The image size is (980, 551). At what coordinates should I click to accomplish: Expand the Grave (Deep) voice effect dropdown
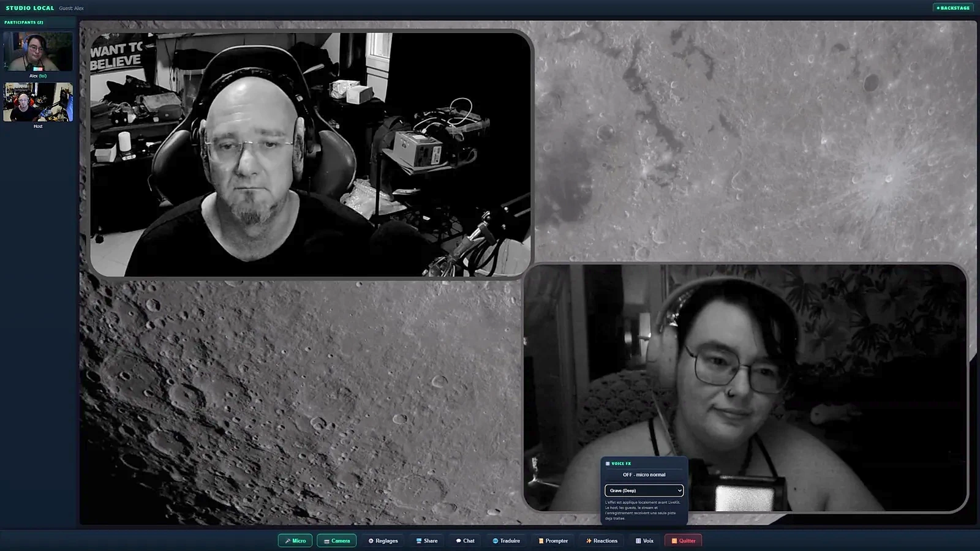[644, 490]
